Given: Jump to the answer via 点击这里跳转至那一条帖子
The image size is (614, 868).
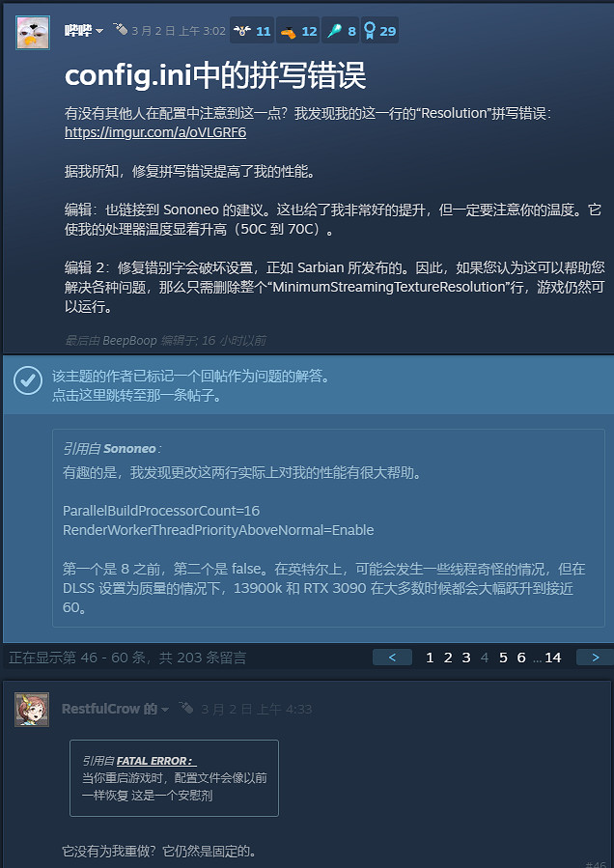Looking at the screenshot, I should (x=136, y=397).
